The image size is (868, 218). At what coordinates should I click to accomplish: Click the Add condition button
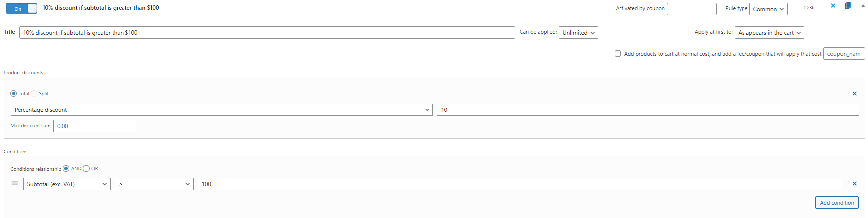coord(837,203)
